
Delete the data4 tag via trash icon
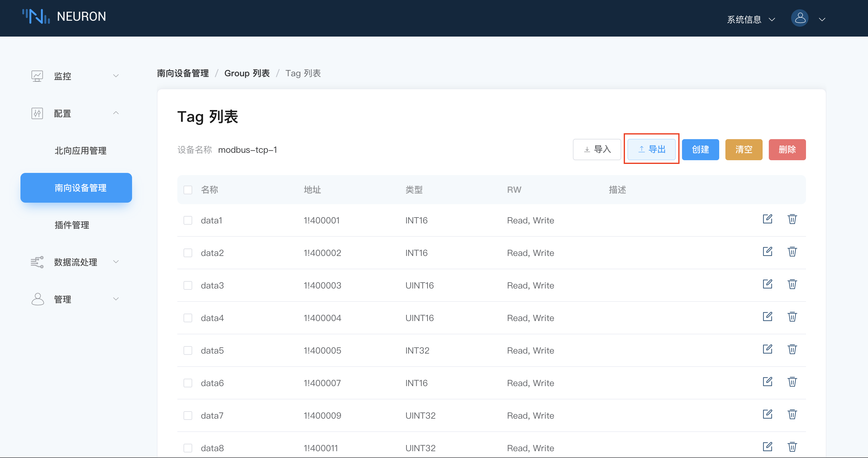click(x=792, y=317)
